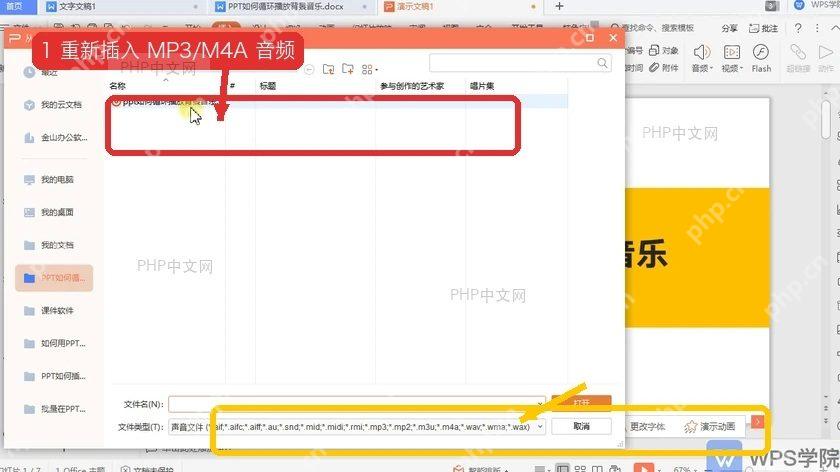The height and width of the screenshot is (472, 840).
Task: Sort by 名称 column header
Action: tap(117, 86)
